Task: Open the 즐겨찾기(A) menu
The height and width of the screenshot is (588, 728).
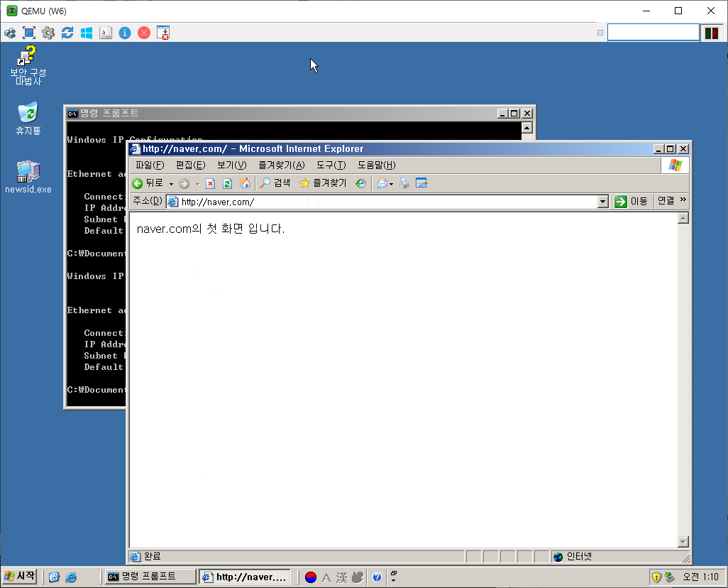Action: [282, 165]
